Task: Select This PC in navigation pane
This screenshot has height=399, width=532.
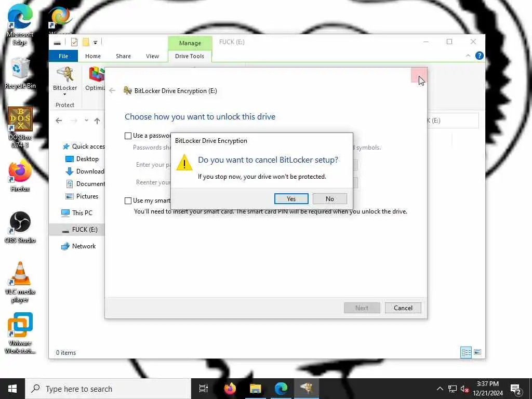Action: tap(77, 212)
